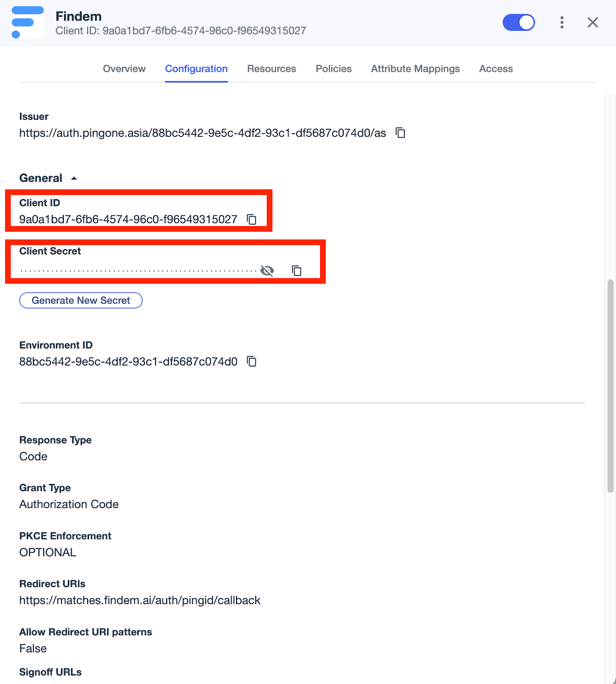Click the Issuer URL text
616x684 pixels.
coord(203,133)
